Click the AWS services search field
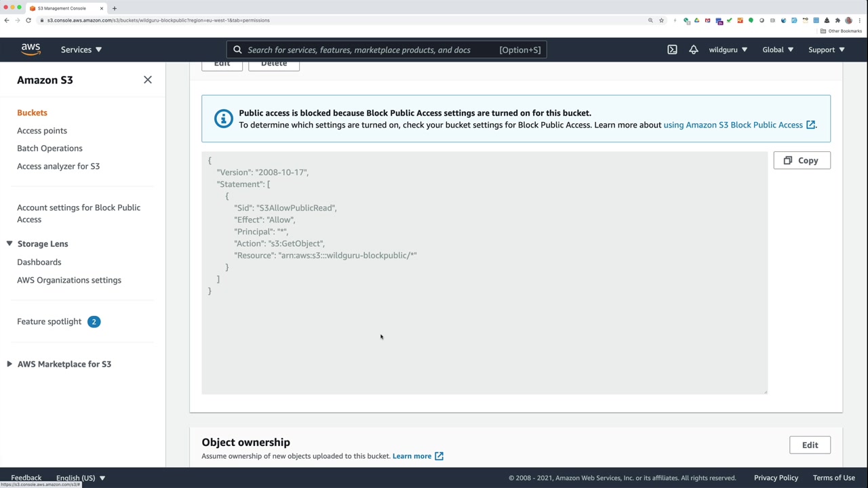The width and height of the screenshot is (868, 488). [x=387, y=49]
